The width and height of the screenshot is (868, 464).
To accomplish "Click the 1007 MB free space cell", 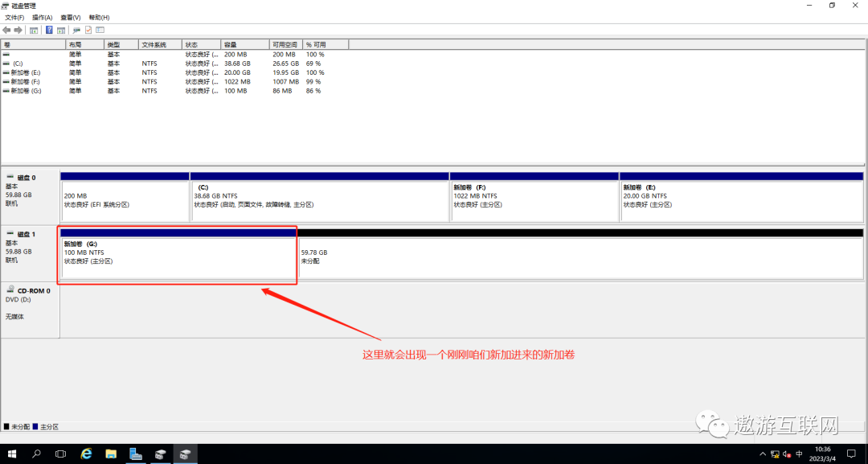I will click(284, 81).
